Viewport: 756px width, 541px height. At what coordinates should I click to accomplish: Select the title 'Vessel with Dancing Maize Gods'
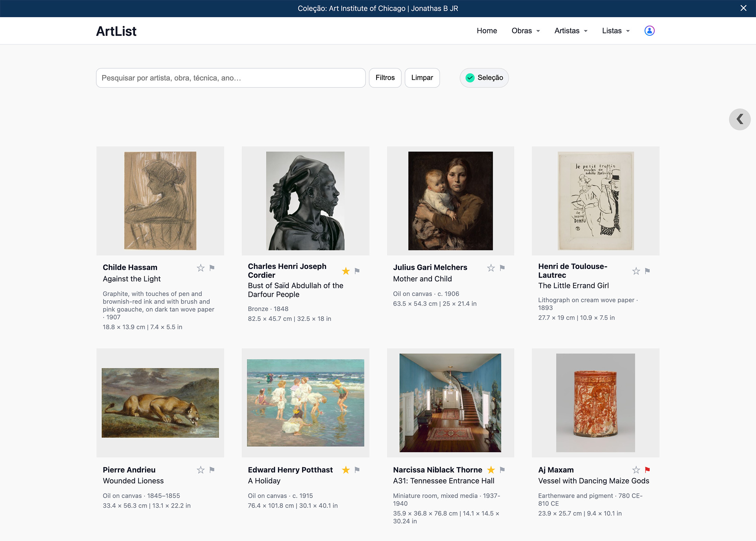(x=593, y=480)
